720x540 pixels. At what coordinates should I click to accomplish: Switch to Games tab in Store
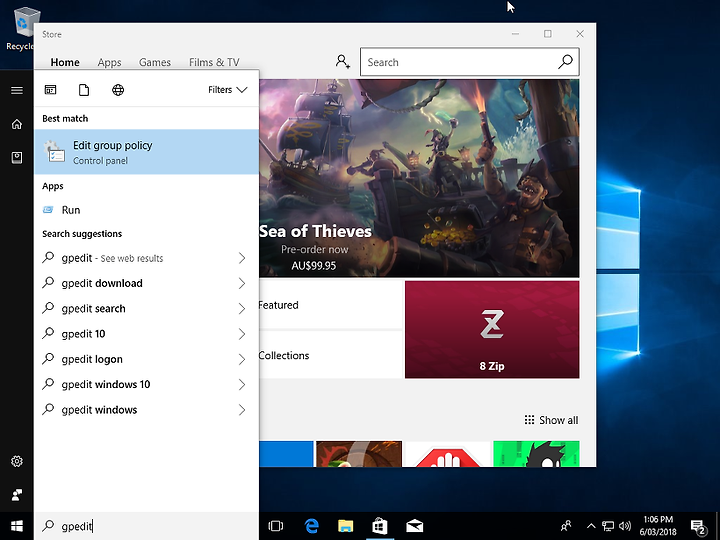[155, 62]
